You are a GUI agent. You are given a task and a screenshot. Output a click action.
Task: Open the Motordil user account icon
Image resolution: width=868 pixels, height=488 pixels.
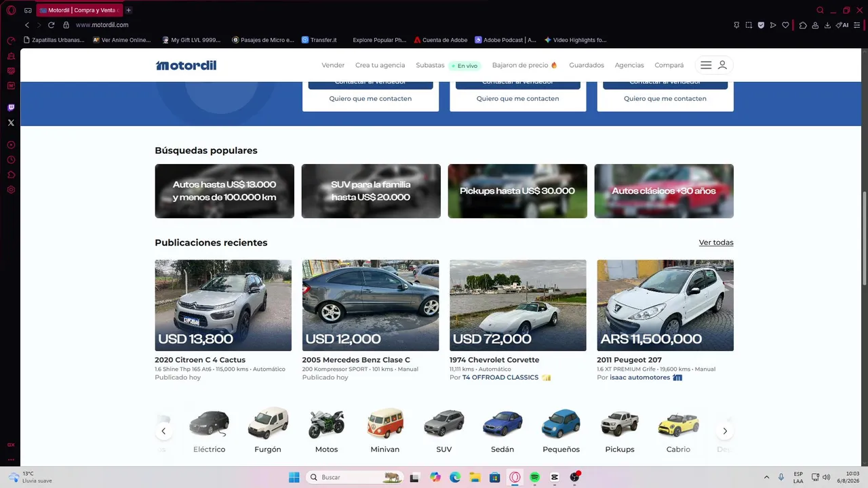722,65
